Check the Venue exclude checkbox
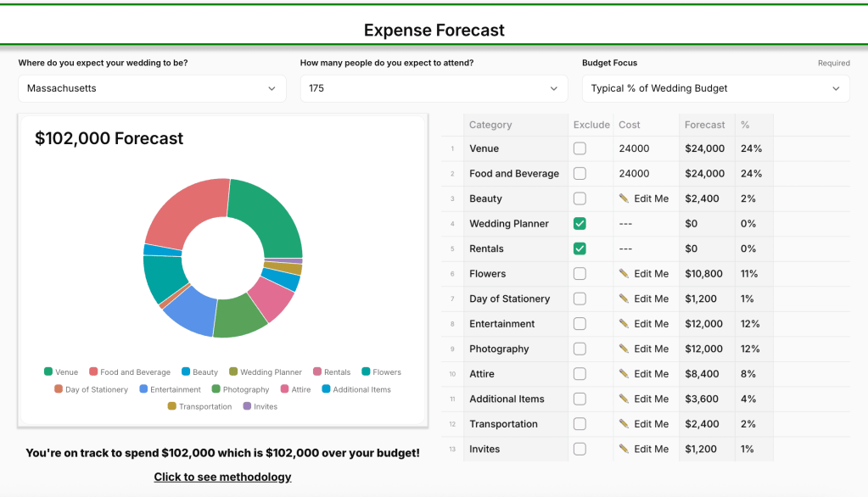The image size is (868, 497). (580, 148)
